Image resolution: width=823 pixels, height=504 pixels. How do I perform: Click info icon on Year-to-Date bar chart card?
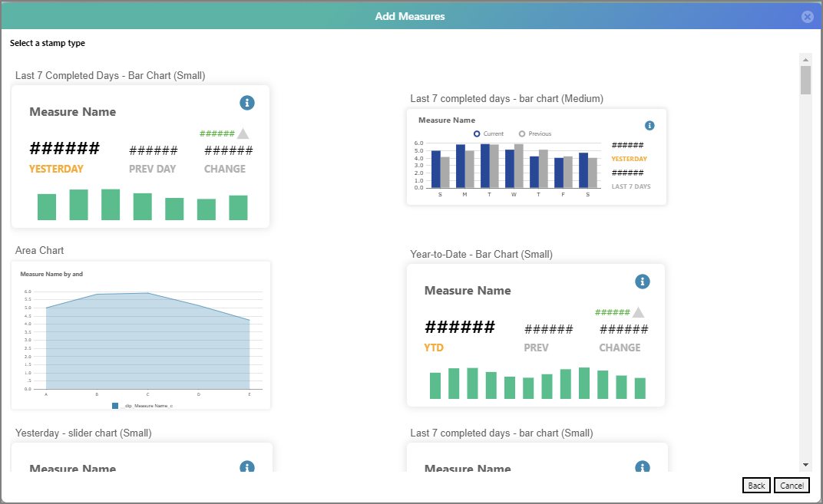point(643,282)
